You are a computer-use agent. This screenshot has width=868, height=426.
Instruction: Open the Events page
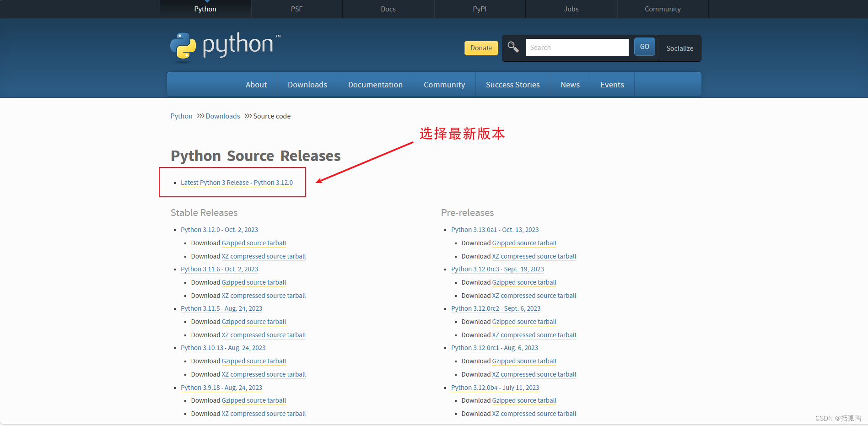coord(612,84)
